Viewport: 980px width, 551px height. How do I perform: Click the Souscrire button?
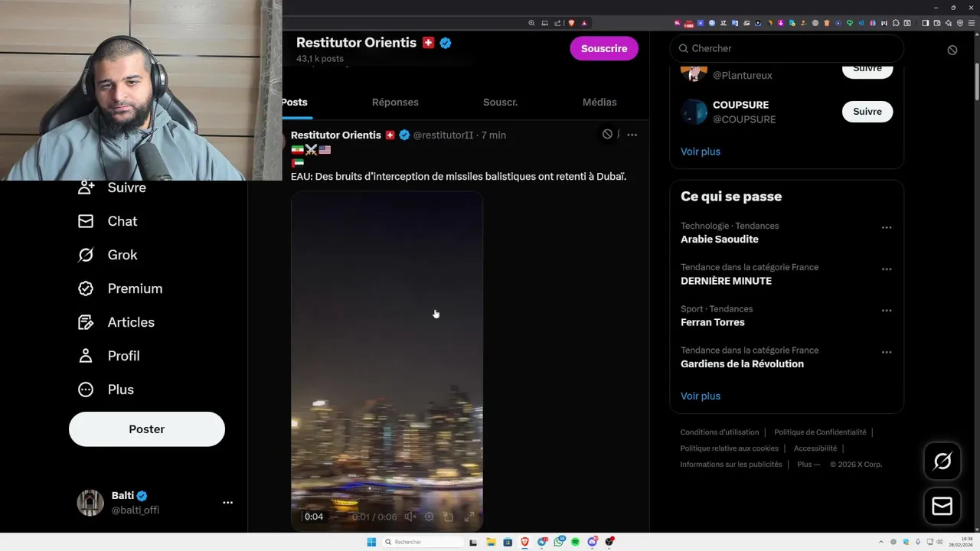click(x=604, y=48)
